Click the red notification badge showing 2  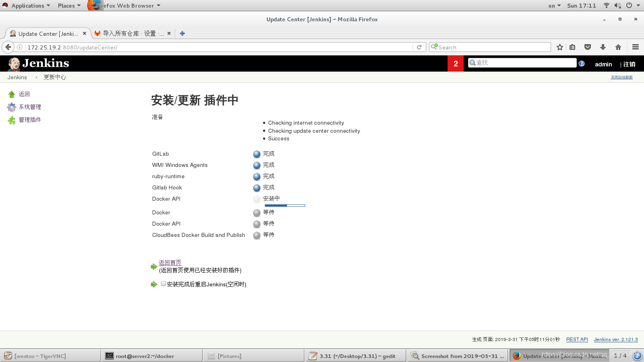[456, 64]
